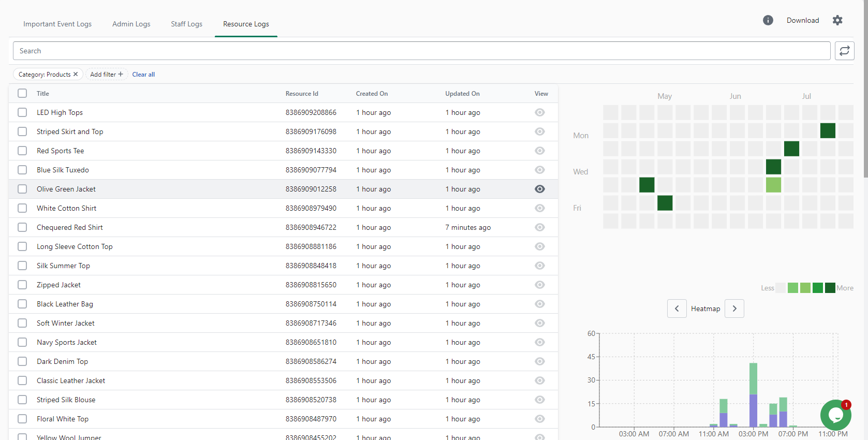Screen dimensions: 868x440
Task: Open settings gear icon
Action: (837, 20)
